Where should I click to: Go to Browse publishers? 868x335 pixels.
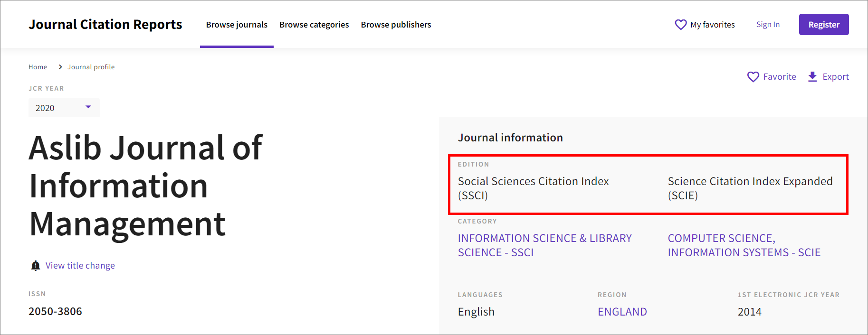tap(396, 25)
